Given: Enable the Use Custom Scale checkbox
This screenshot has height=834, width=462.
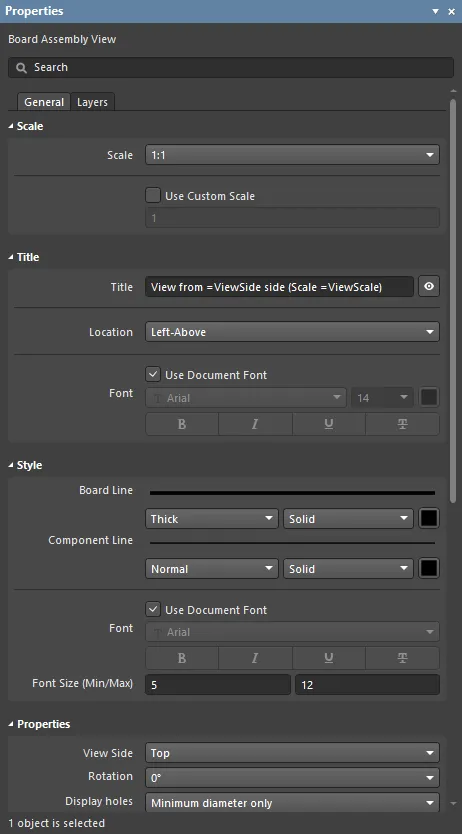Looking at the screenshot, I should coord(153,196).
